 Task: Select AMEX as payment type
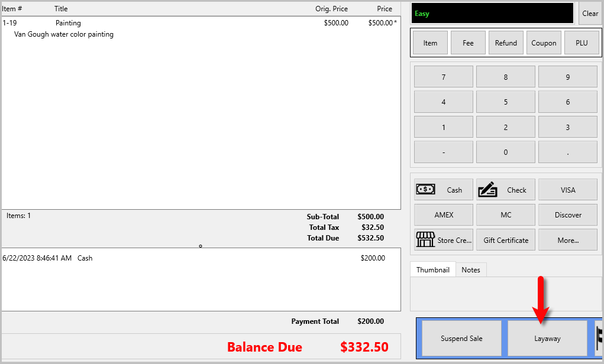tap(443, 214)
